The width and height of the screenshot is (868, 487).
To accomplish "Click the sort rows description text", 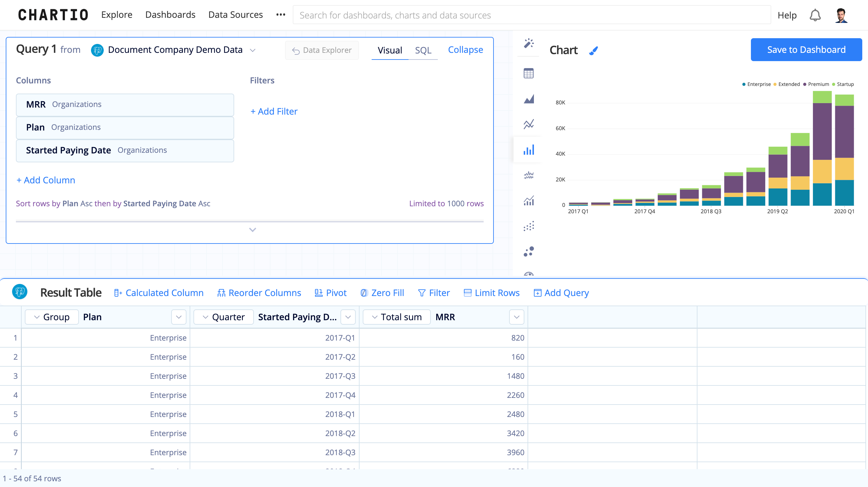I will (x=113, y=204).
